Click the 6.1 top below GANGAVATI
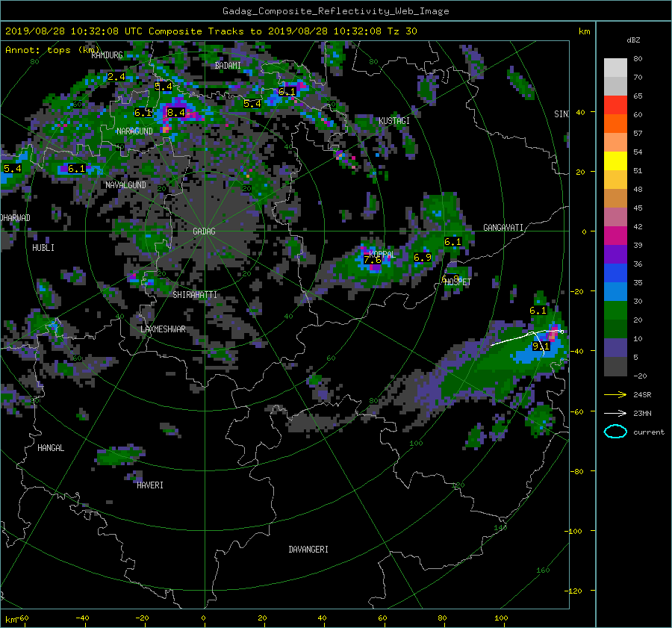The width and height of the screenshot is (672, 628). (452, 242)
